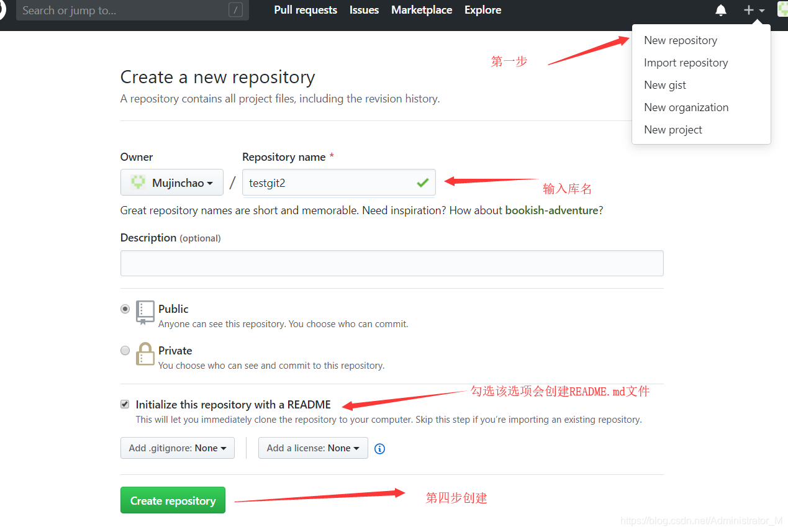The height and width of the screenshot is (532, 788).
Task: Open Pull requests in the top nav
Action: pos(306,10)
